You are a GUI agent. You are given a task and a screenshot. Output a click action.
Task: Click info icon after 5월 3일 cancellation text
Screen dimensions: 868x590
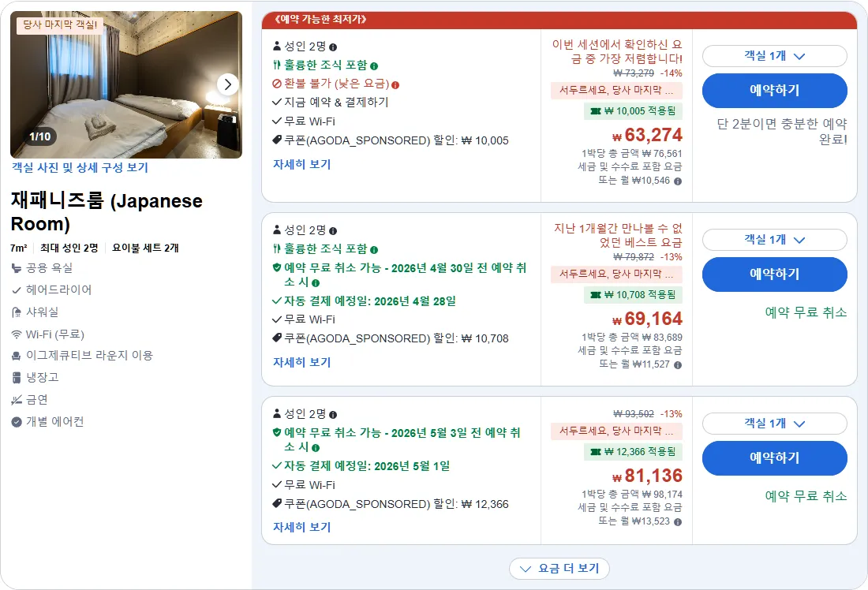316,448
